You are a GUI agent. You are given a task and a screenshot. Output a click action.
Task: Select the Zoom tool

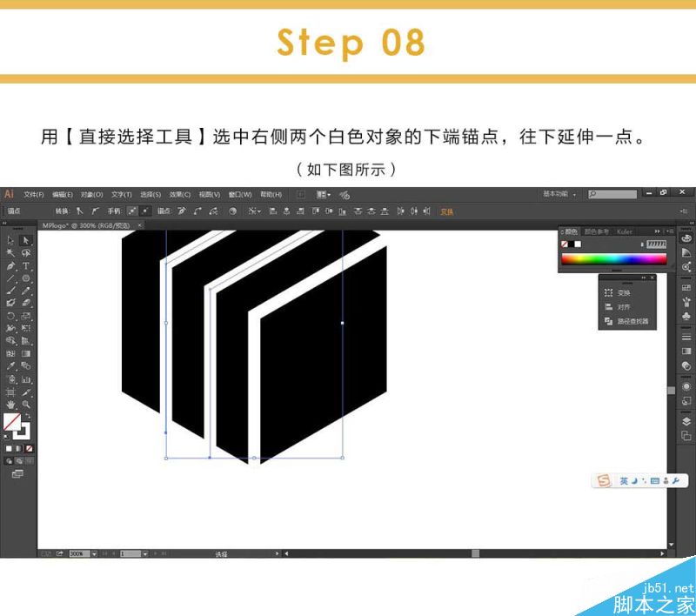tap(26, 405)
